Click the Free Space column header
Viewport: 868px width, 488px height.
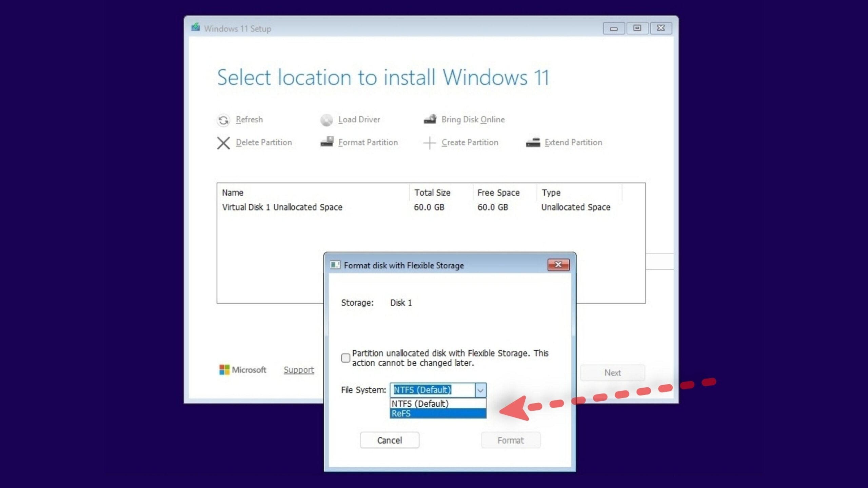505,192
